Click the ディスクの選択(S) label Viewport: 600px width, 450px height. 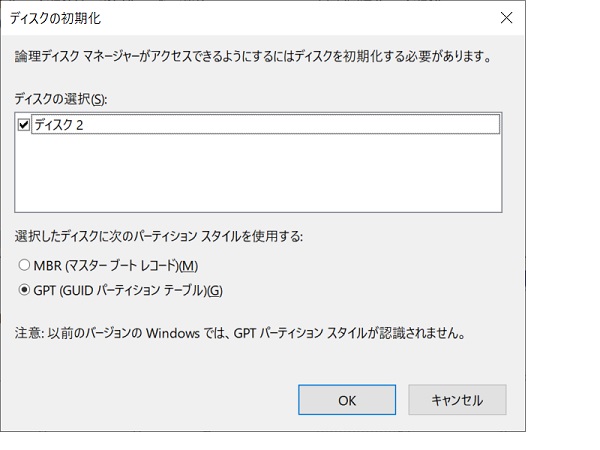[61, 99]
